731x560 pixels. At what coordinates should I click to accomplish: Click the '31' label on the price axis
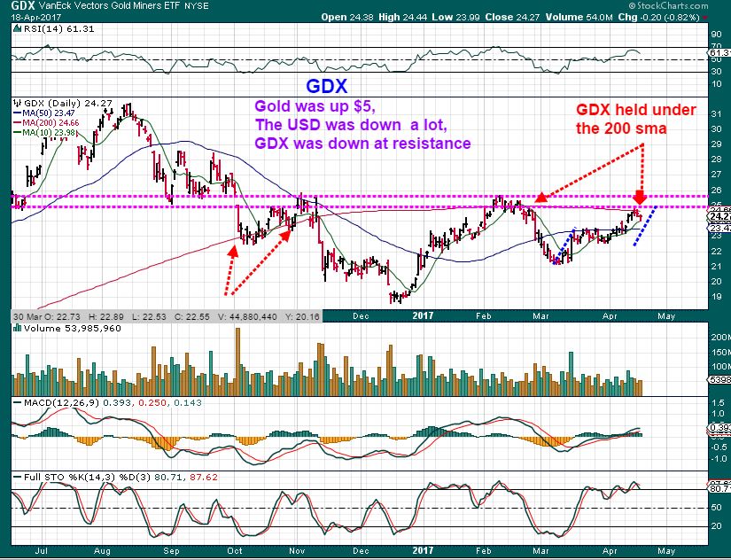[717, 114]
